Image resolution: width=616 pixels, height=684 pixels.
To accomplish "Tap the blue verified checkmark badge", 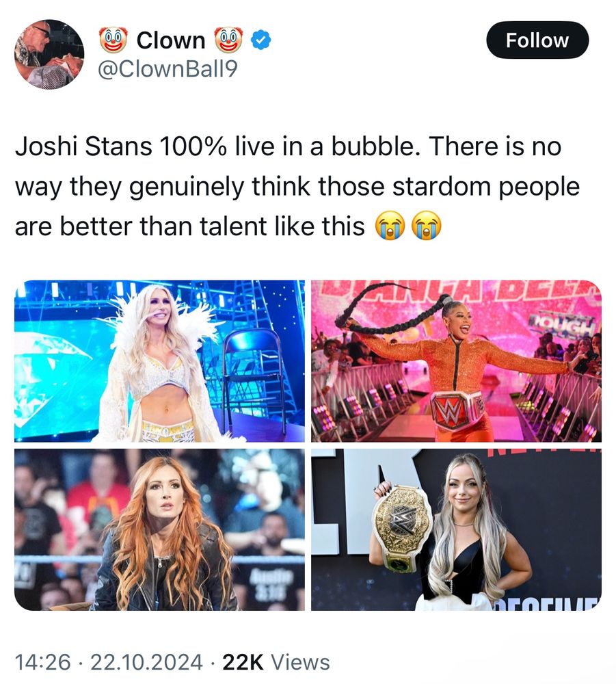I will [x=260, y=40].
